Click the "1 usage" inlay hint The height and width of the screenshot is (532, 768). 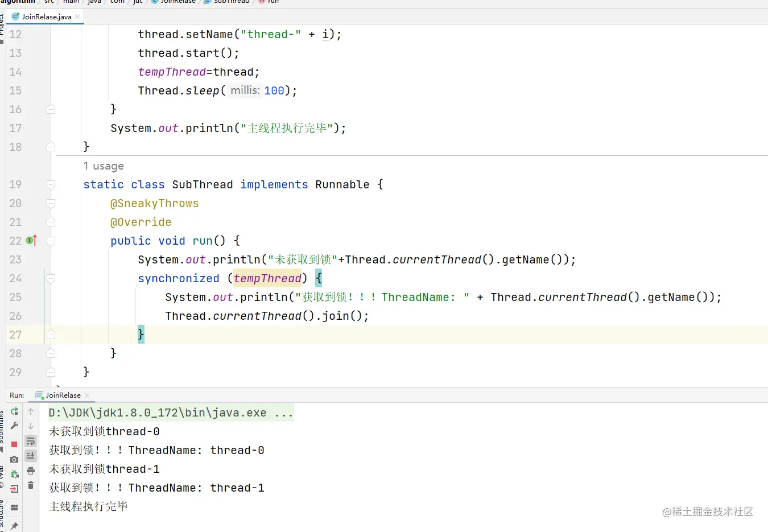[x=104, y=166]
